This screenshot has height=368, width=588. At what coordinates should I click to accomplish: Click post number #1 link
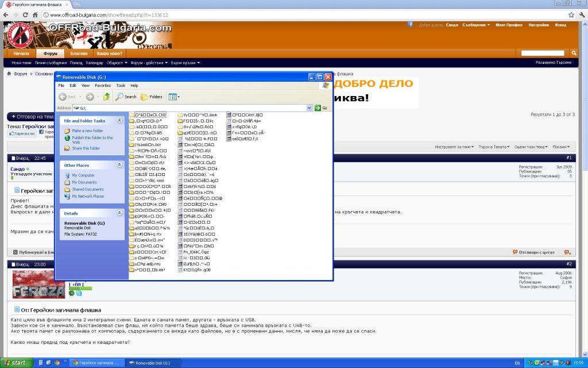click(x=569, y=158)
